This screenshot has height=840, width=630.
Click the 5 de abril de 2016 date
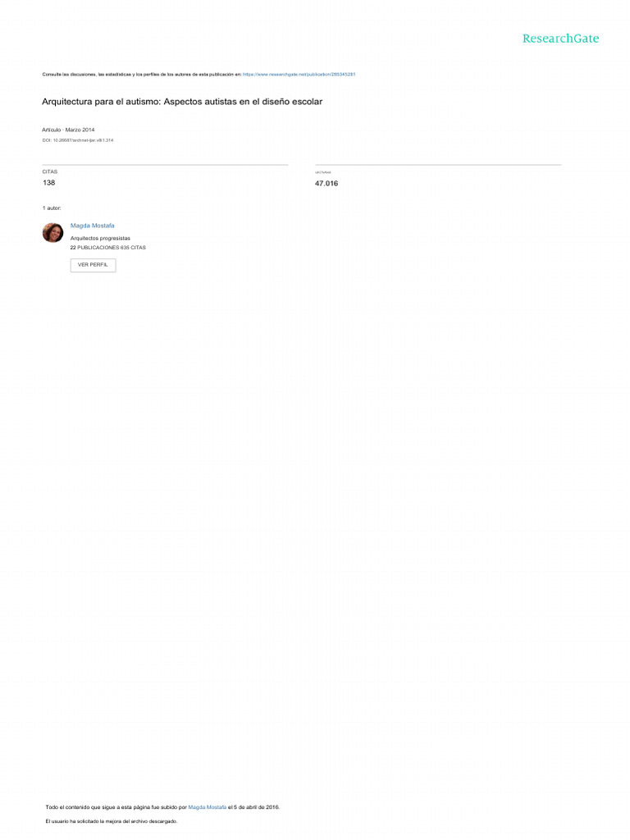click(x=256, y=807)
